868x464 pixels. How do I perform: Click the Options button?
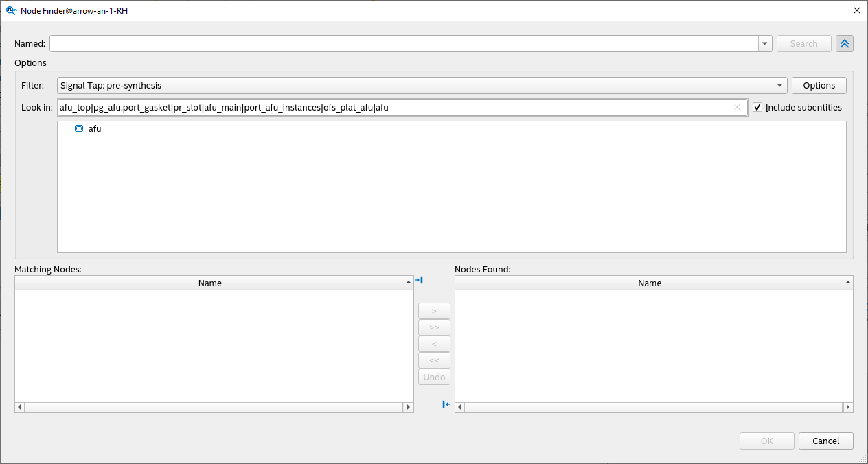819,85
